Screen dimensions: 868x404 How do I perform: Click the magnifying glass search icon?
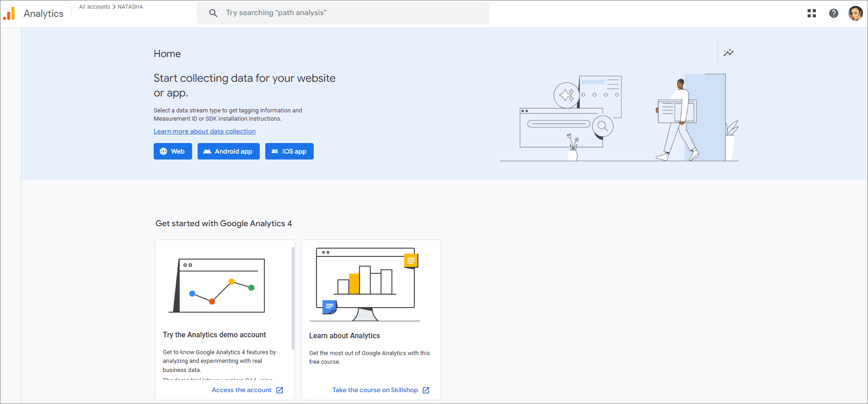pyautogui.click(x=213, y=13)
